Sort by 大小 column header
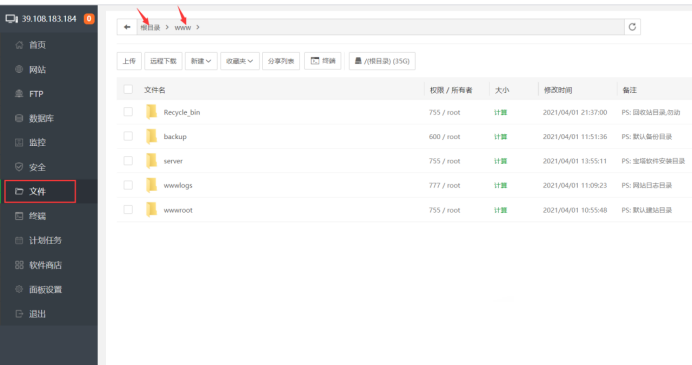 (x=502, y=90)
